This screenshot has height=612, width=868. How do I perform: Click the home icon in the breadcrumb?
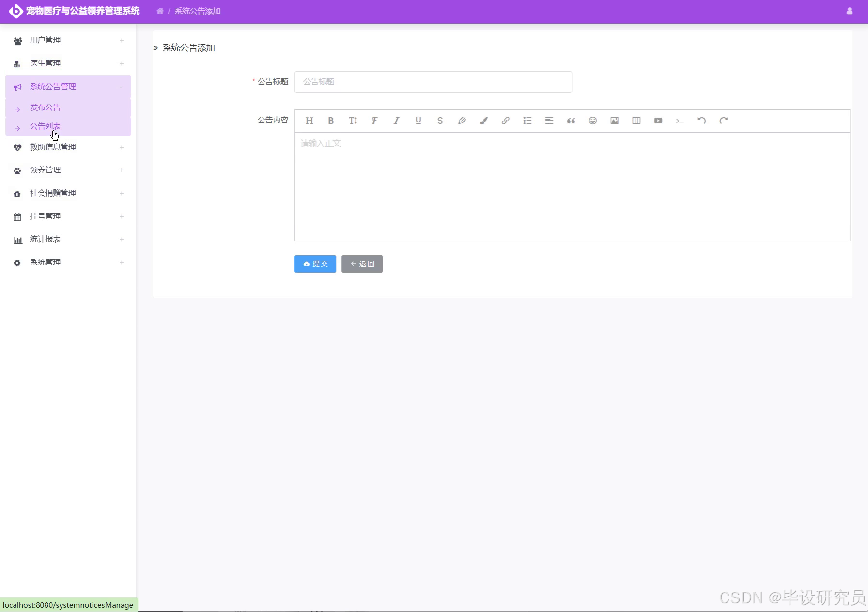[x=160, y=11]
